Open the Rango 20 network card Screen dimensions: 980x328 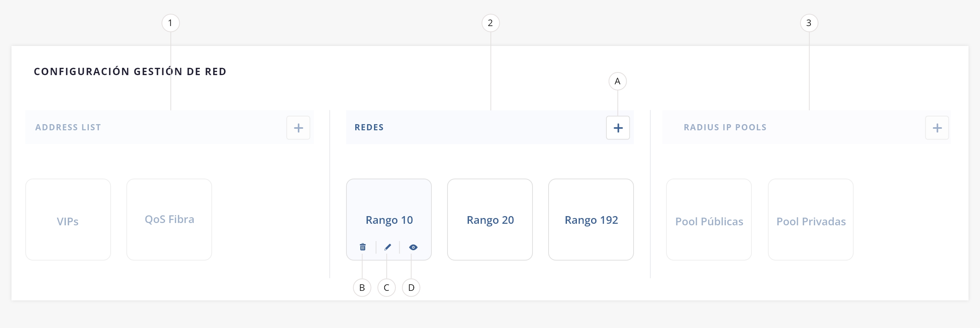[x=490, y=220]
